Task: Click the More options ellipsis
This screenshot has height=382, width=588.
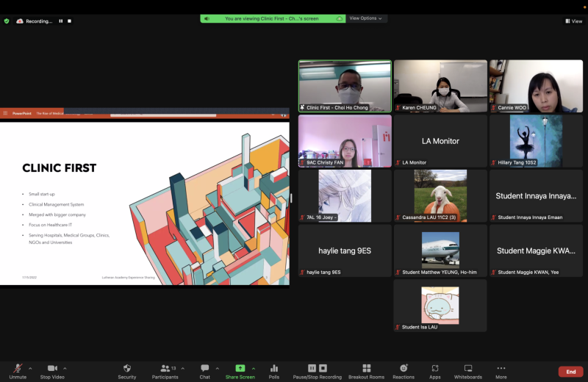Action: pyautogui.click(x=501, y=368)
